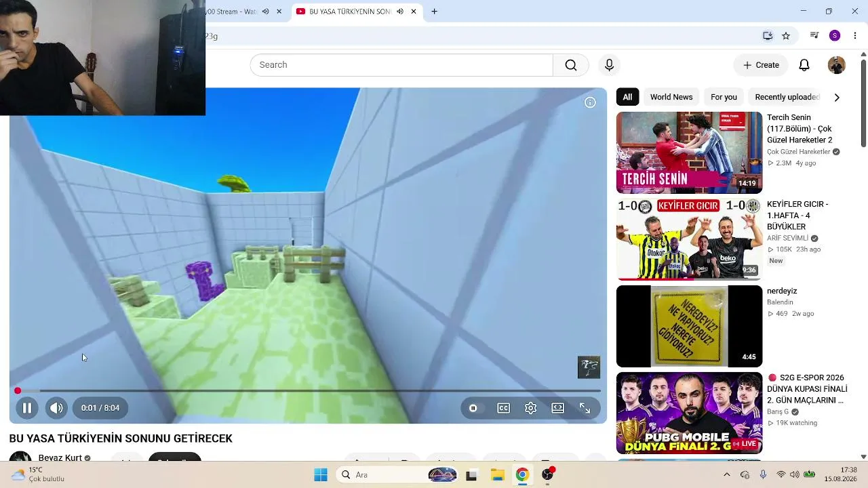Mute the Stream tab audio icon
Image resolution: width=868 pixels, height=488 pixels.
(266, 12)
